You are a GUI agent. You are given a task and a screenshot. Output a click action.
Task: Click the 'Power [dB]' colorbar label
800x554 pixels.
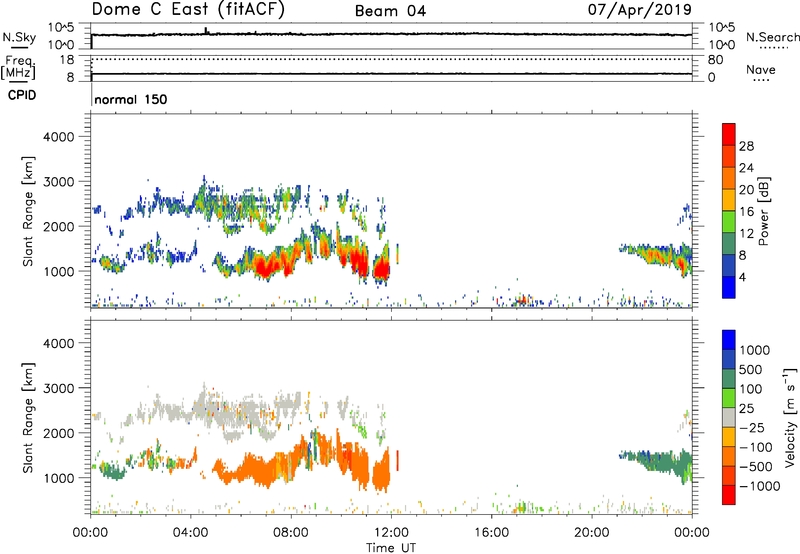764,211
